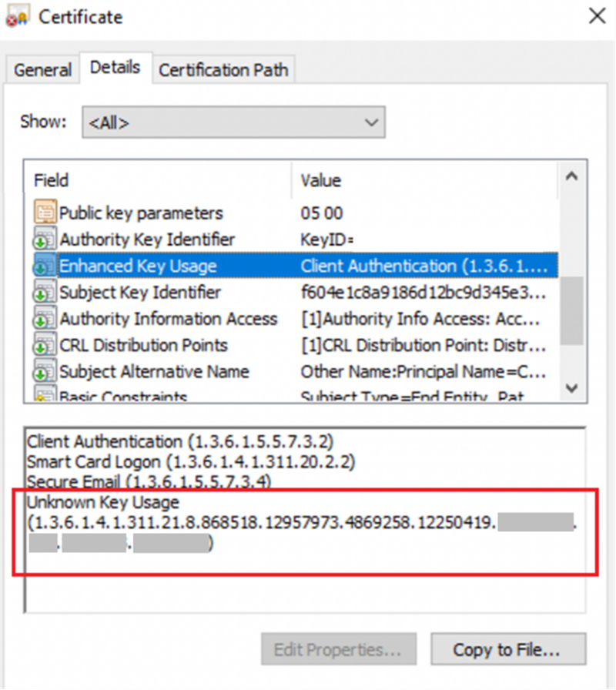Click the Subject Alternative Name extension icon

click(x=46, y=372)
